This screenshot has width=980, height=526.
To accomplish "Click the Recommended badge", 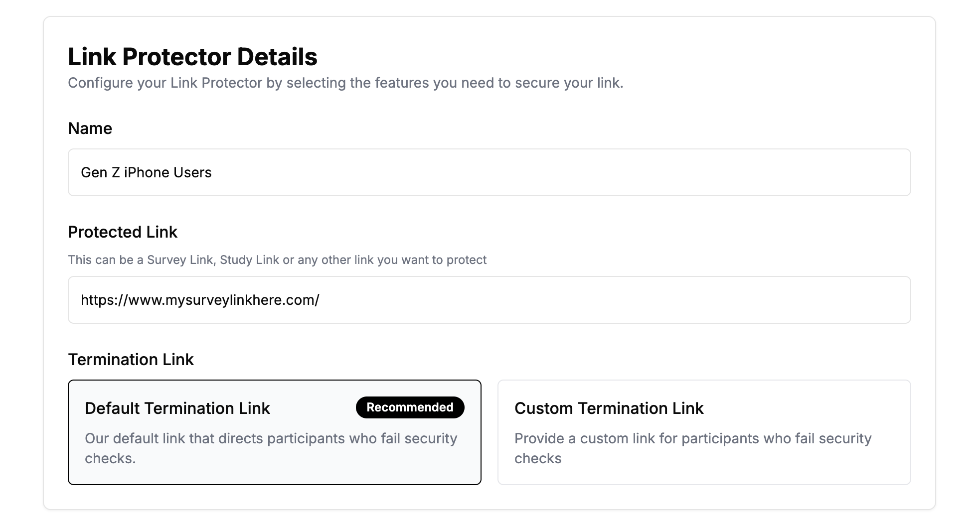I will pos(410,407).
